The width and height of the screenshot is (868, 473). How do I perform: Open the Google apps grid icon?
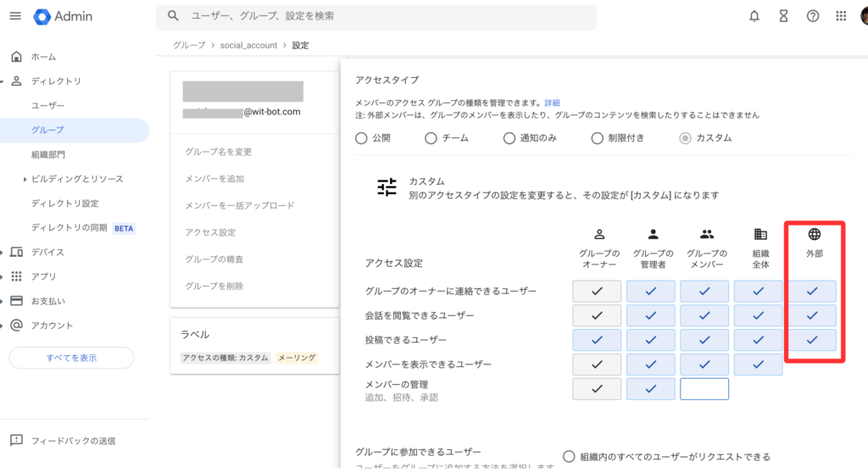click(841, 16)
